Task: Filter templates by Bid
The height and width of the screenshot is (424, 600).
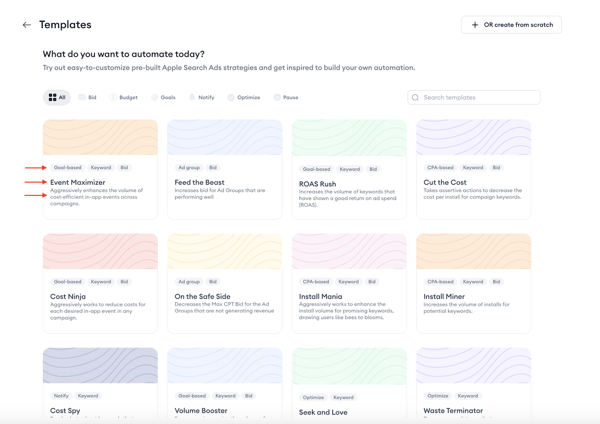Action: (x=88, y=97)
